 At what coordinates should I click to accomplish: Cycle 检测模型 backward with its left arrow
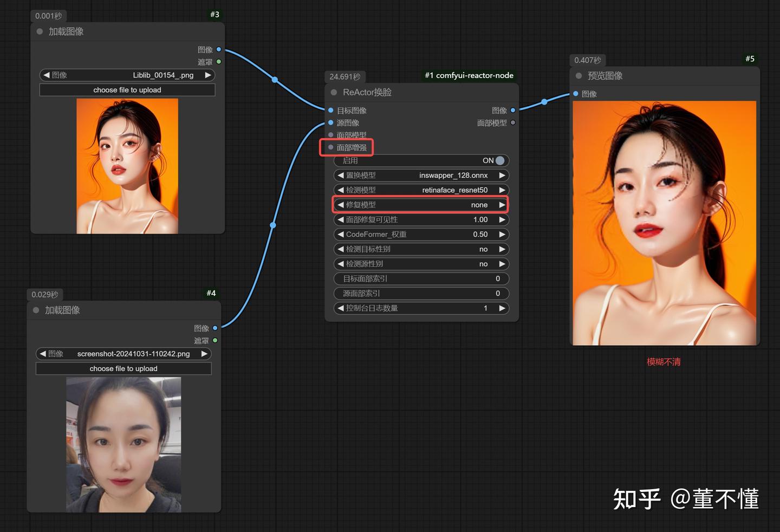pyautogui.click(x=340, y=190)
